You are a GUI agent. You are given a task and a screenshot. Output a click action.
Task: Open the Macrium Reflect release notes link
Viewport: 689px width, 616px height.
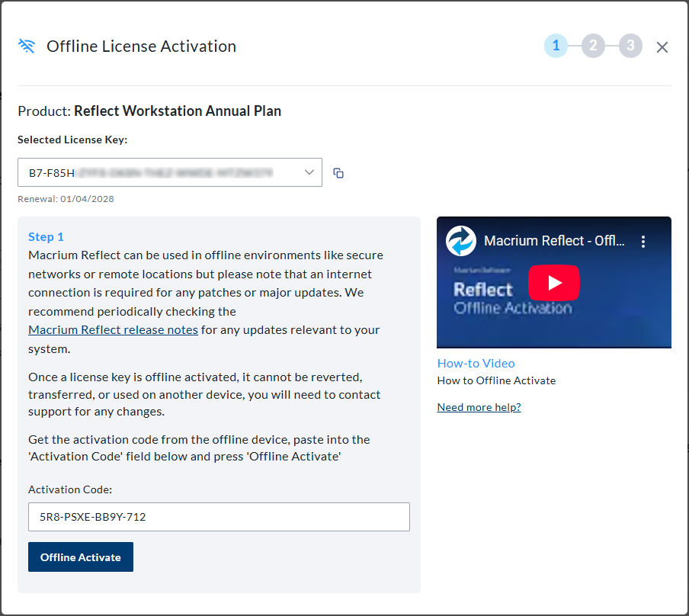(113, 329)
